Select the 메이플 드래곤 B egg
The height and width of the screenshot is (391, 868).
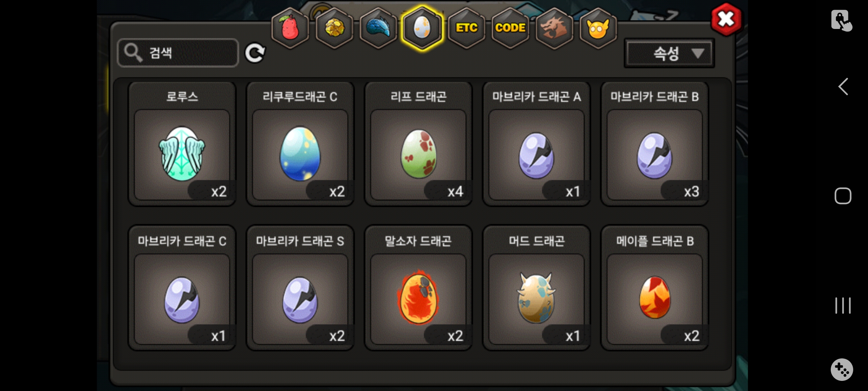click(655, 288)
